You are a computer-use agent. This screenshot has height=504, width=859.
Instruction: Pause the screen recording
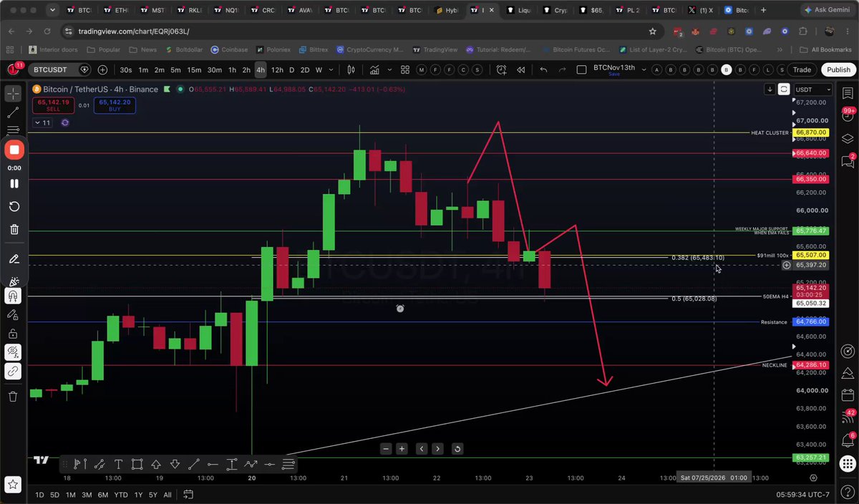pos(14,183)
